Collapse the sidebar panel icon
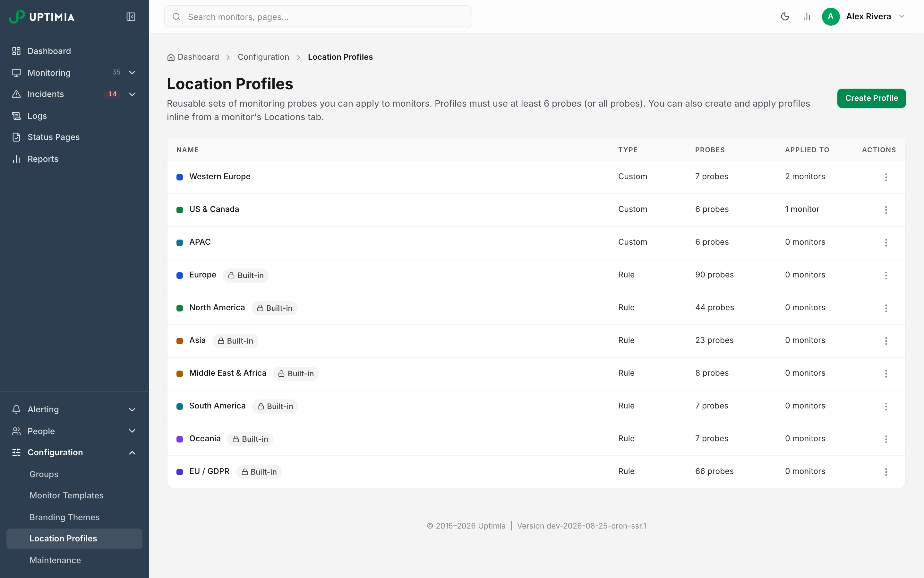The height and width of the screenshot is (578, 924). 131,17
